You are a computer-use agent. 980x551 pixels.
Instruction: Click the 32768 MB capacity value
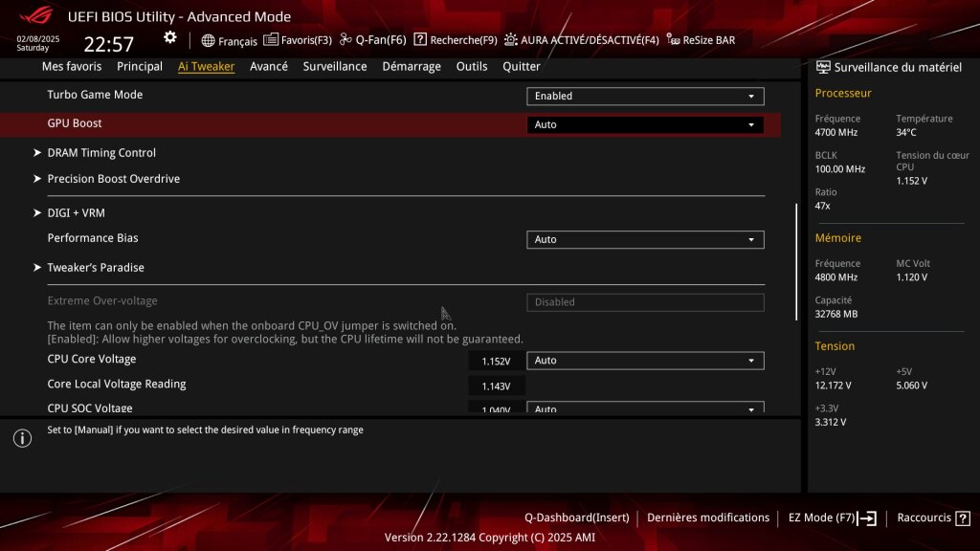pos(836,314)
